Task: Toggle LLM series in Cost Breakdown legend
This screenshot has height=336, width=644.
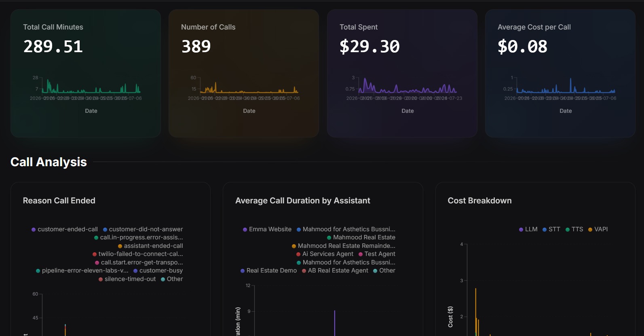Action: [x=528, y=229]
